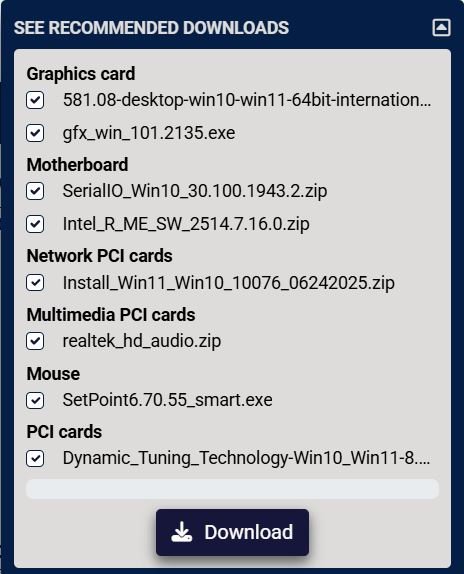Click the SEE RECOMMENDED DOWNLOADS header
Image resolution: width=464 pixels, height=574 pixels.
[x=151, y=28]
